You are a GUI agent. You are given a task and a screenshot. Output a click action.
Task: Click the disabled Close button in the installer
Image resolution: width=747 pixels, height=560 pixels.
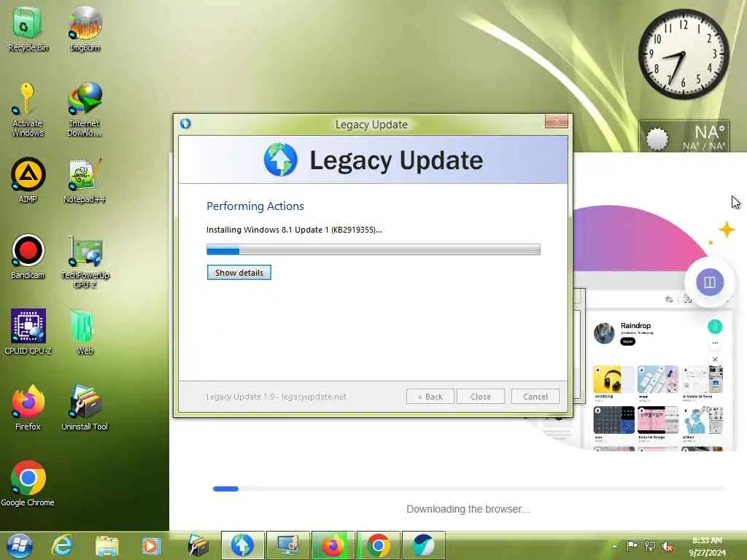click(480, 396)
